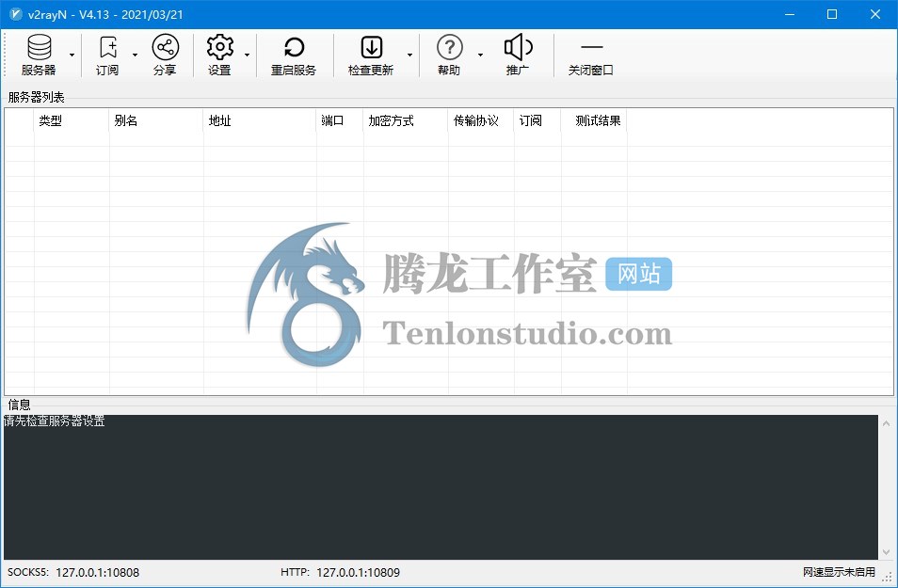The height and width of the screenshot is (588, 898).
Task: Open the 设置 (Settings) gear icon
Action: pos(220,55)
